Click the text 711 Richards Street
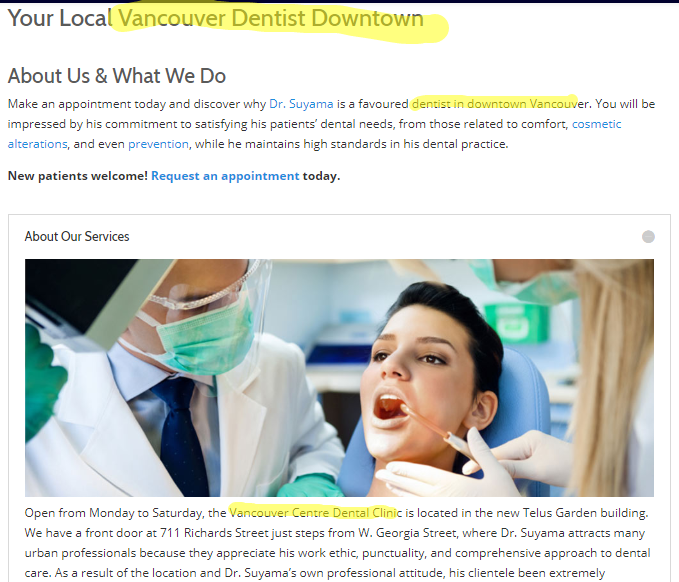 tap(214, 533)
